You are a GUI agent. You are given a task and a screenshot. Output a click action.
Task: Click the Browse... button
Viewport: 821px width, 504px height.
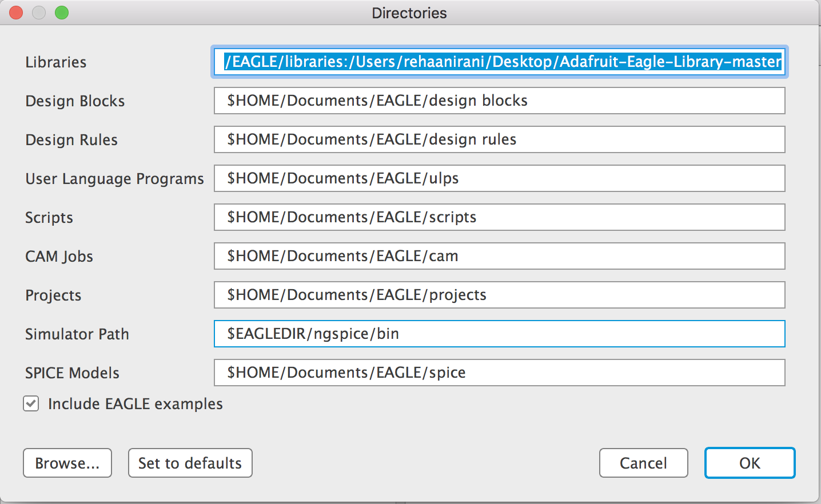(67, 463)
